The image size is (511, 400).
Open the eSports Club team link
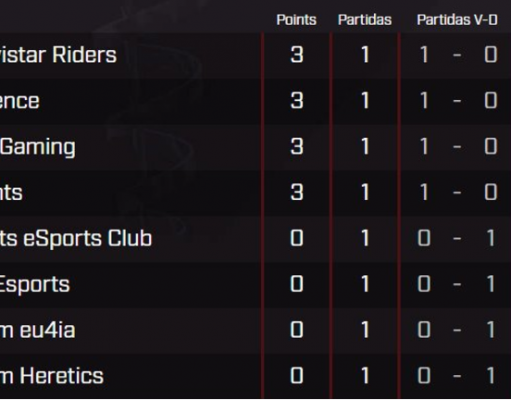coord(76,239)
